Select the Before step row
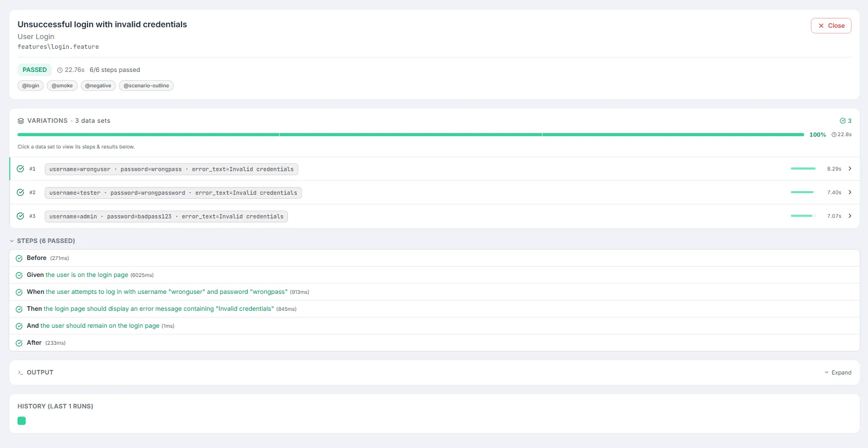The image size is (868, 448). tap(435, 258)
